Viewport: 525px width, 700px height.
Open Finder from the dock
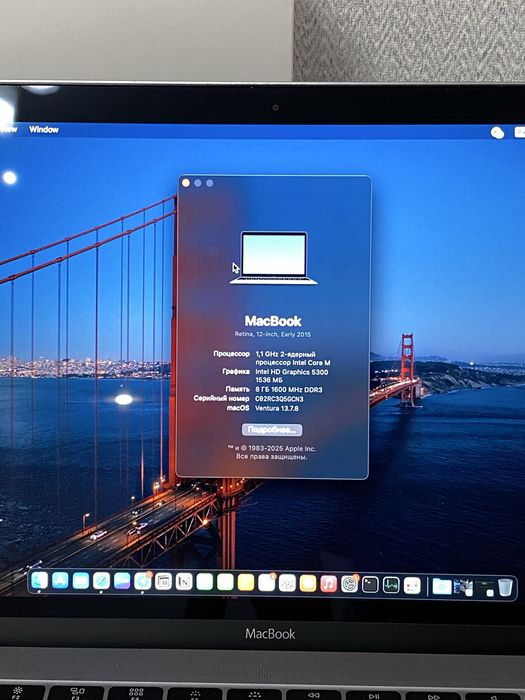[x=39, y=581]
